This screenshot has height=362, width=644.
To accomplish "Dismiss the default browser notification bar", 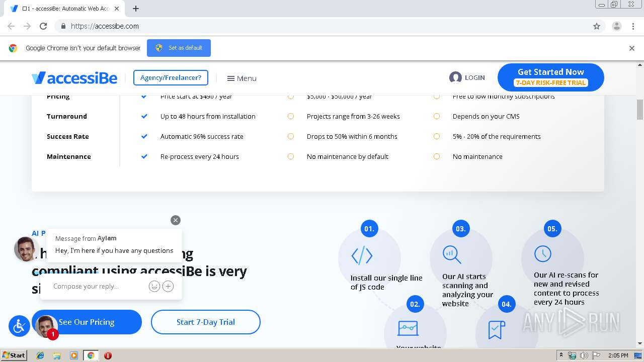I will 632,48.
